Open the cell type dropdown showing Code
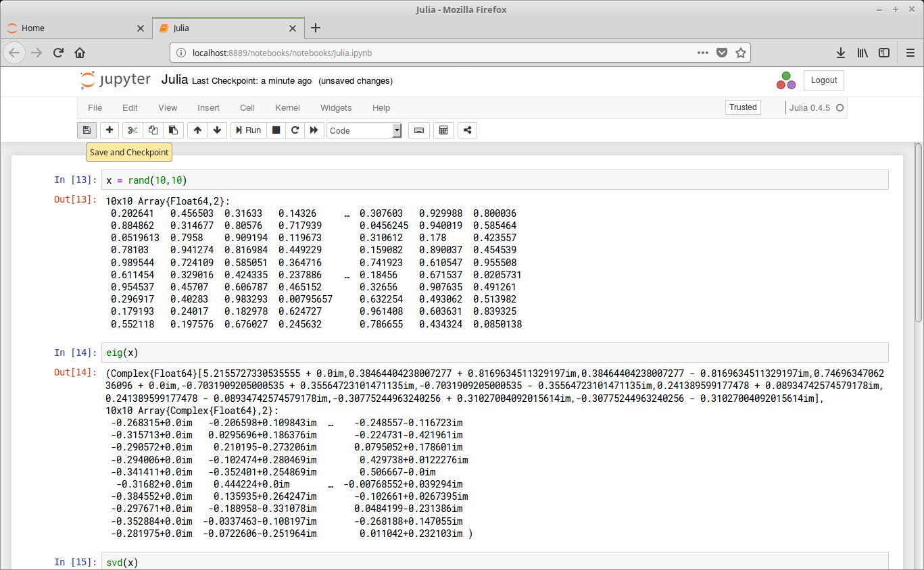Image resolution: width=924 pixels, height=570 pixels. pos(363,130)
